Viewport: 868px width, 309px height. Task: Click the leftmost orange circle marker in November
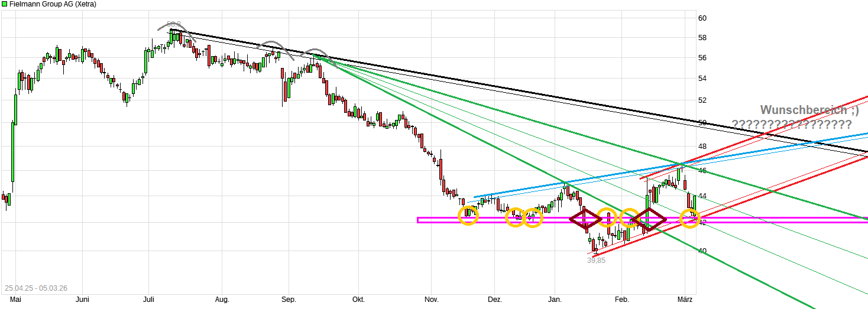pyautogui.click(x=468, y=214)
